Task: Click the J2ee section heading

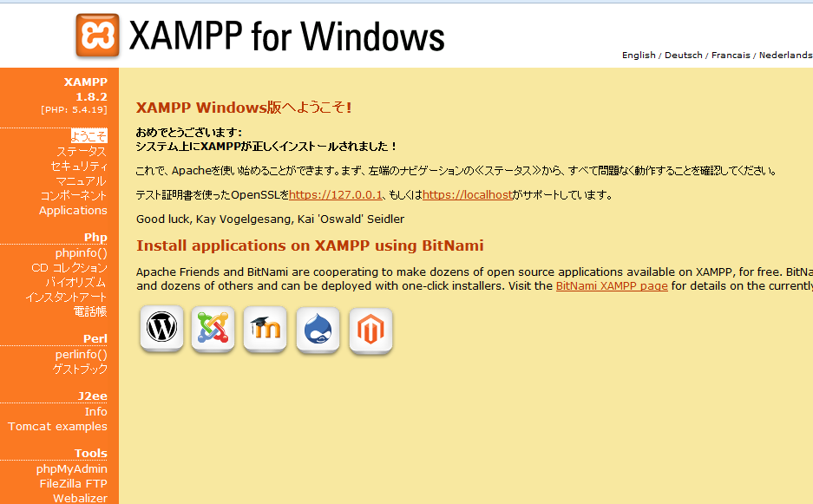Action: [92, 396]
